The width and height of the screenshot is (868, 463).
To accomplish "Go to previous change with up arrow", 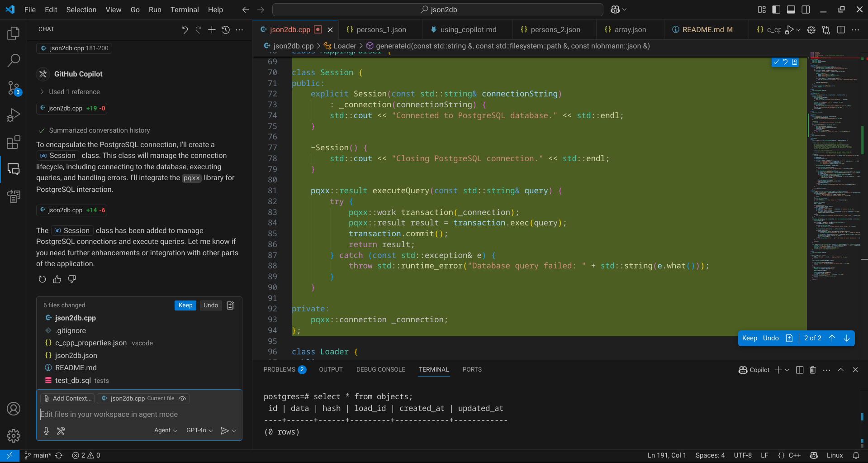I will coord(832,338).
